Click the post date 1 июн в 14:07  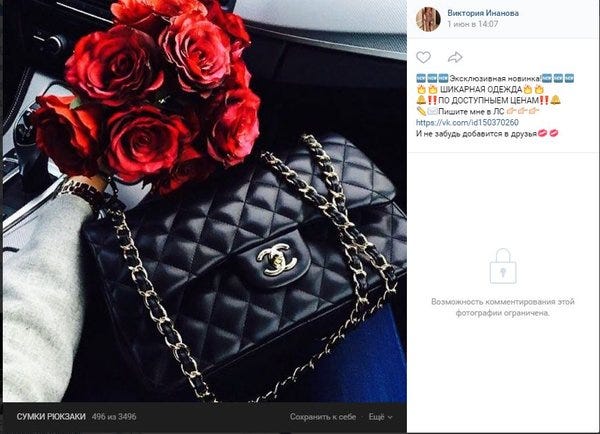(x=473, y=24)
